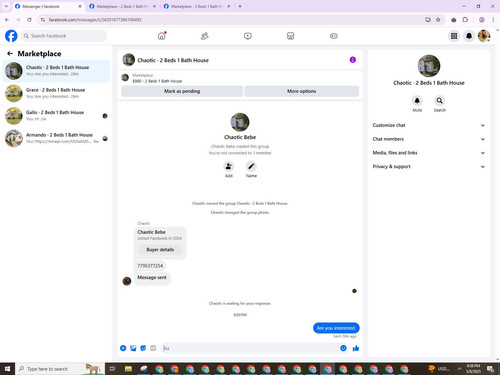Open the Friends icon in top navigation

(205, 36)
